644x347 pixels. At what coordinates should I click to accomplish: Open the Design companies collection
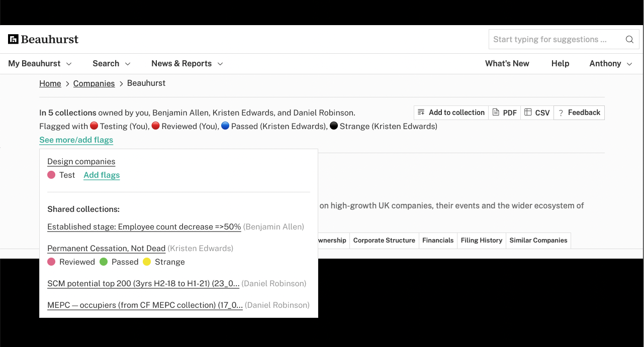click(x=81, y=162)
